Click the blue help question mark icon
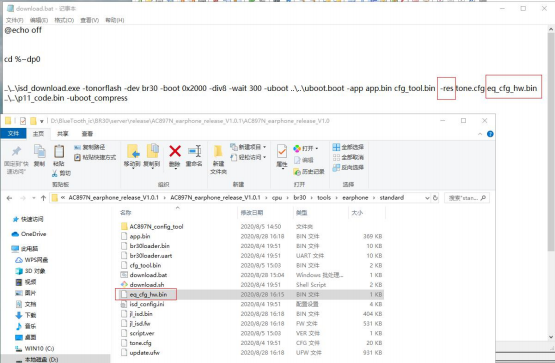Image resolution: width=555 pixels, height=363 pixels. tap(490, 134)
